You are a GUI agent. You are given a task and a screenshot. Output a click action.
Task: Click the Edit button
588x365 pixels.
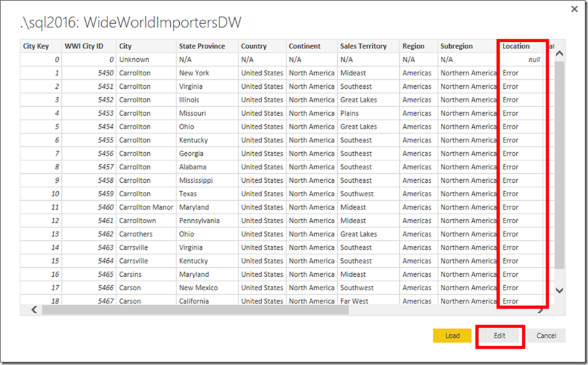[x=500, y=336]
